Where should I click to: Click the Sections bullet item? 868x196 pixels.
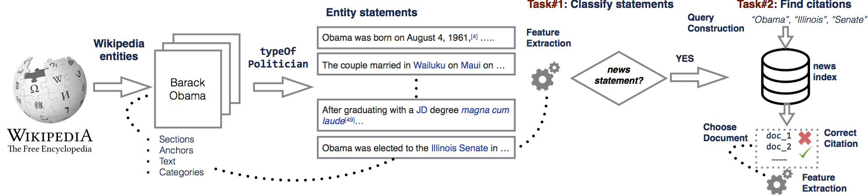click(176, 139)
